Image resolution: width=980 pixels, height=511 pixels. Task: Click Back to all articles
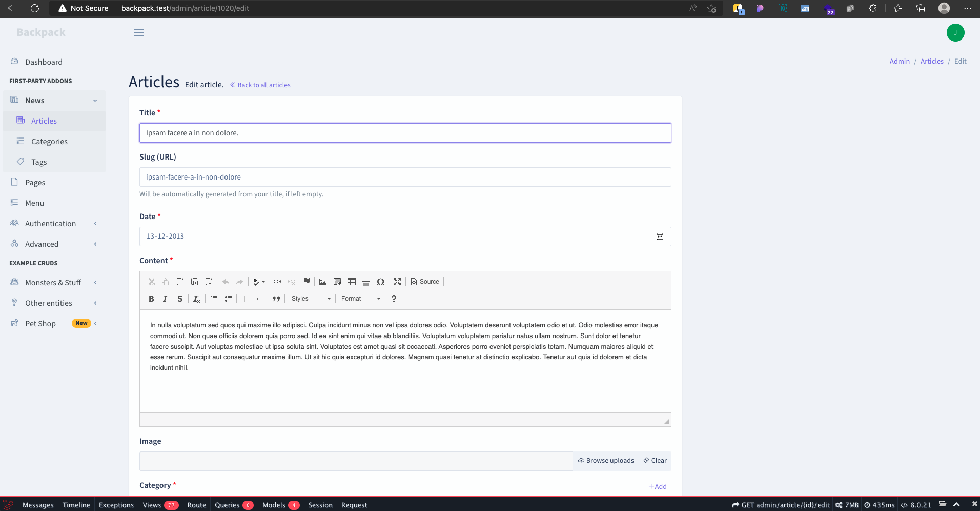click(260, 85)
